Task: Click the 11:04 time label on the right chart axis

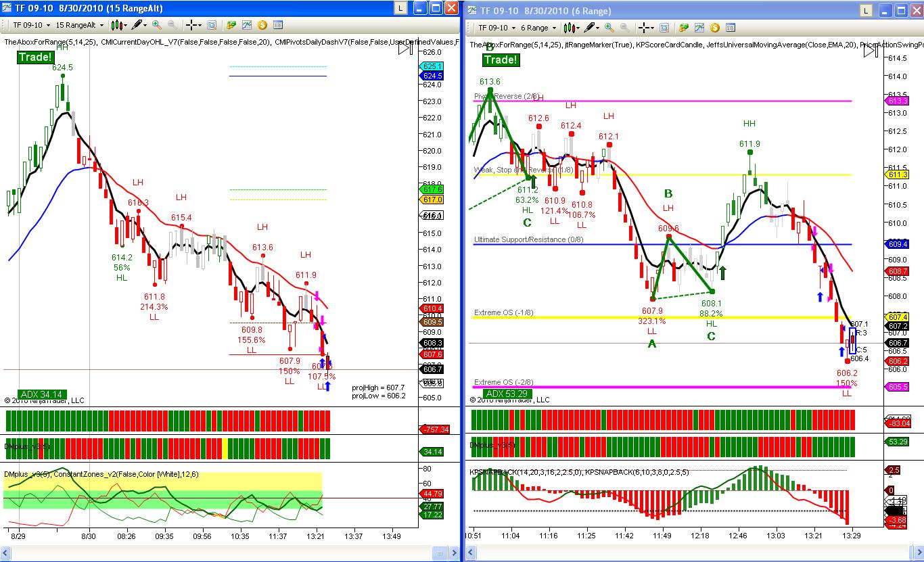Action: click(511, 536)
